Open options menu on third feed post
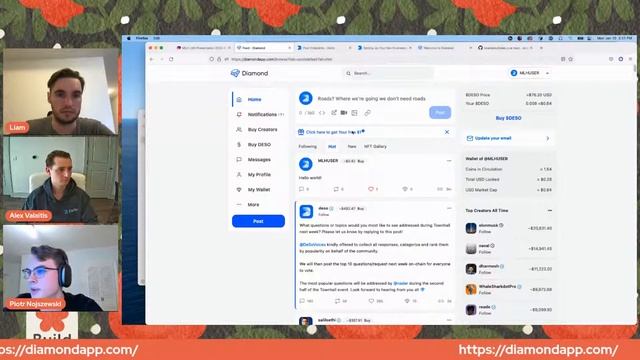The image size is (640, 360). point(449,320)
